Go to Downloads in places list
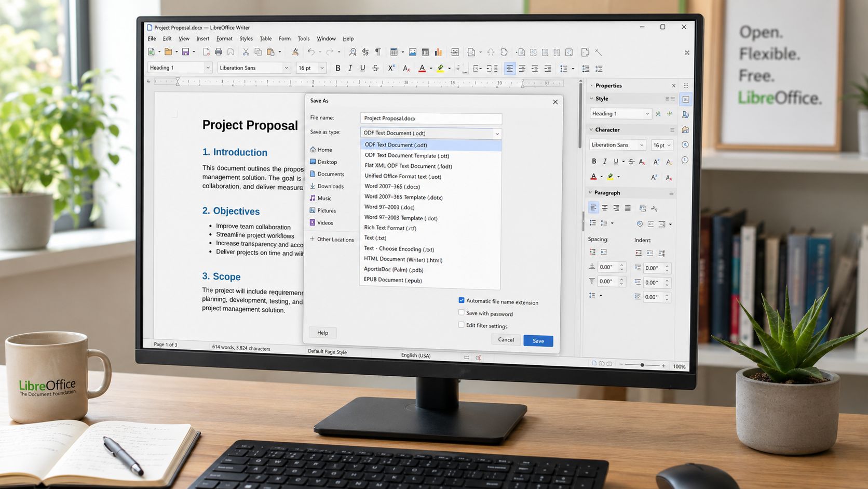868x489 pixels. tap(327, 186)
